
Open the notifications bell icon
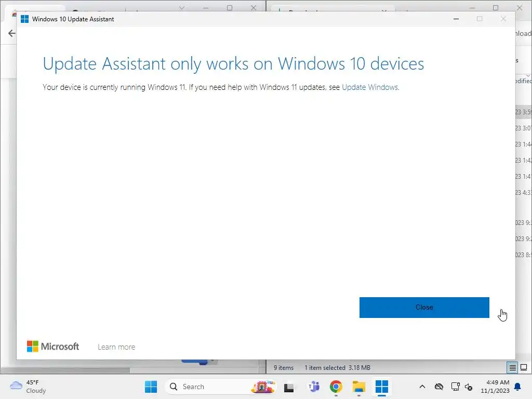tap(518, 387)
